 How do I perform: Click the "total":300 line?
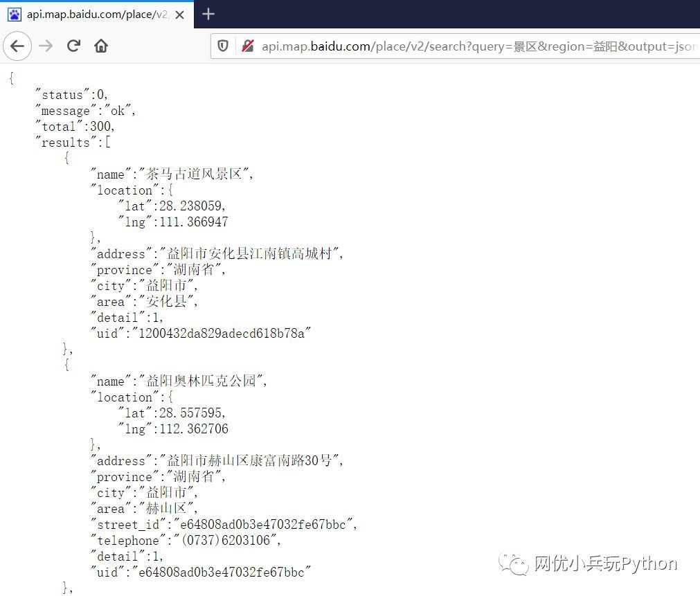(x=75, y=127)
